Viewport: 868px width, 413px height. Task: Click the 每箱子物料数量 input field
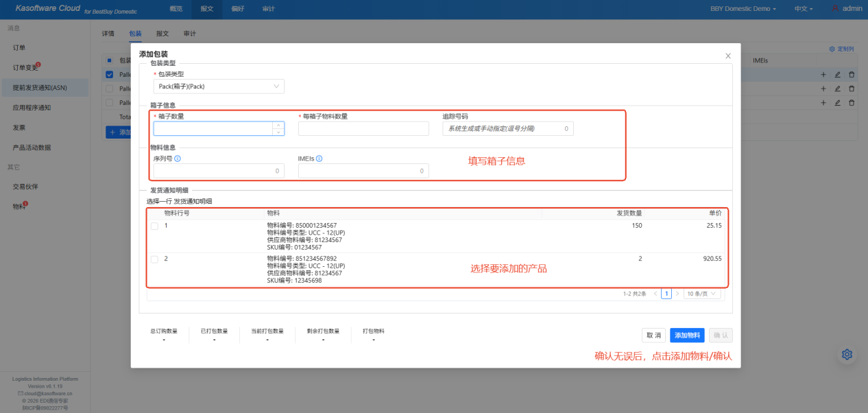coord(363,128)
